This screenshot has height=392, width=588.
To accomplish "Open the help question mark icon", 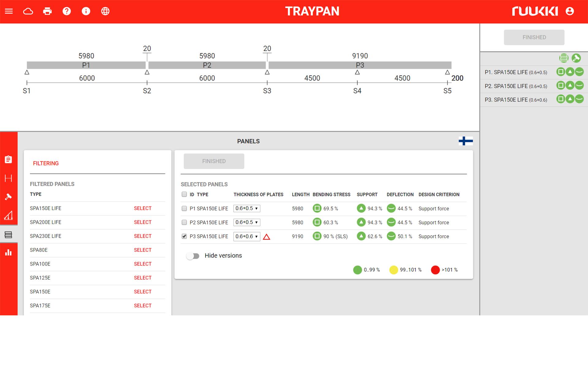I will 67,11.
